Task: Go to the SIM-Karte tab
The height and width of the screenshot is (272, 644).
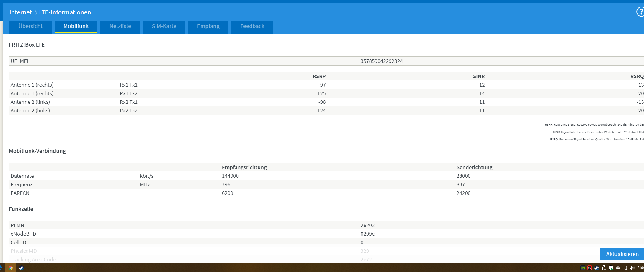Action: [x=164, y=27]
